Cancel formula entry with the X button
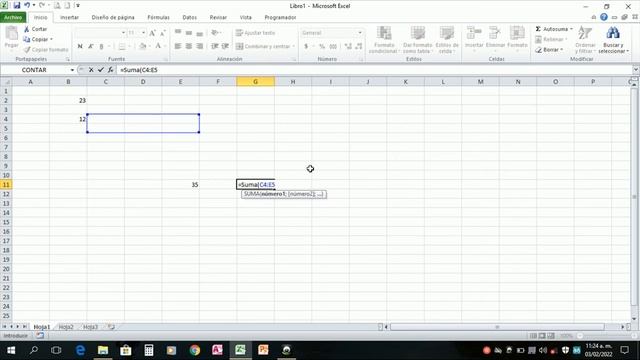 coord(91,70)
